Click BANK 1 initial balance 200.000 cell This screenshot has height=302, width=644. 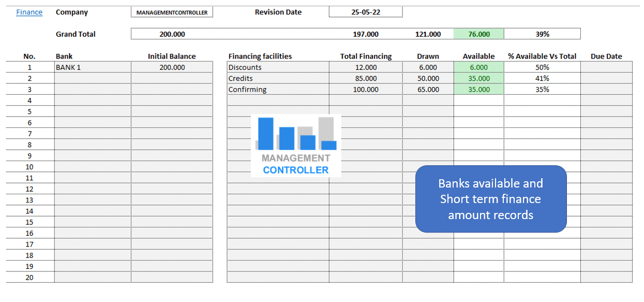click(x=172, y=67)
